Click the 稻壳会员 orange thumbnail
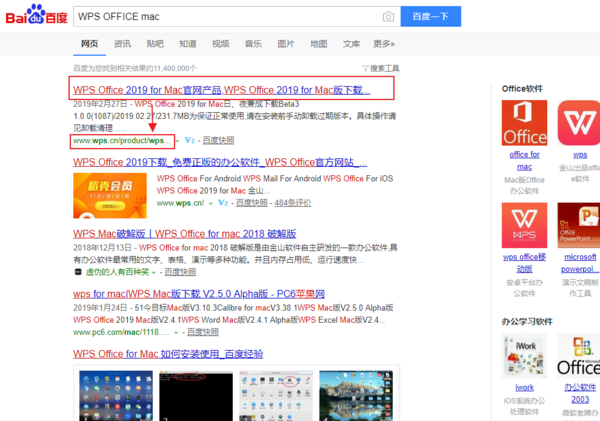Image resolution: width=600 pixels, height=421 pixels. click(x=110, y=196)
